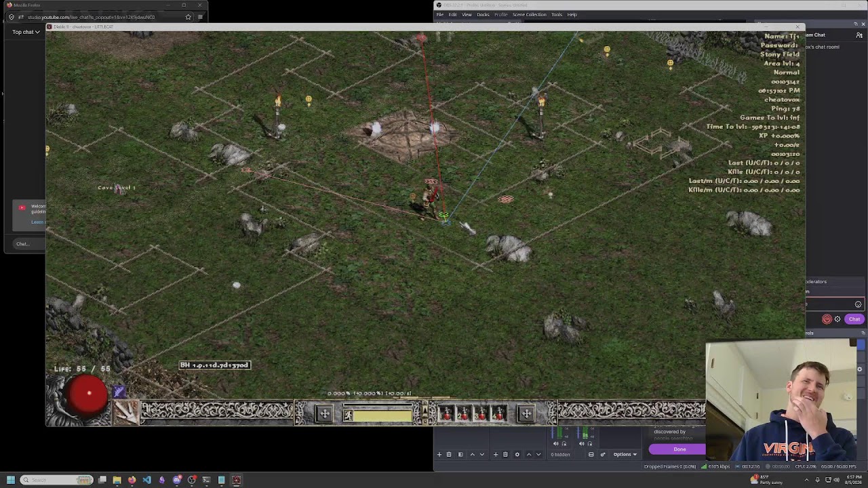Open the Firefox hamburger menu

(x=200, y=17)
